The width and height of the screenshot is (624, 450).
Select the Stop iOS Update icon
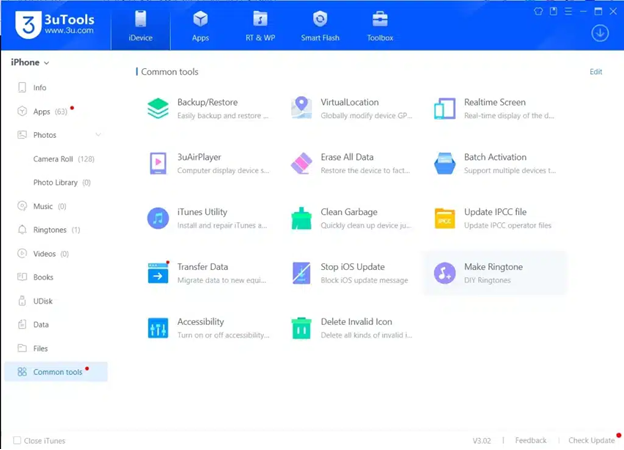pos(301,273)
